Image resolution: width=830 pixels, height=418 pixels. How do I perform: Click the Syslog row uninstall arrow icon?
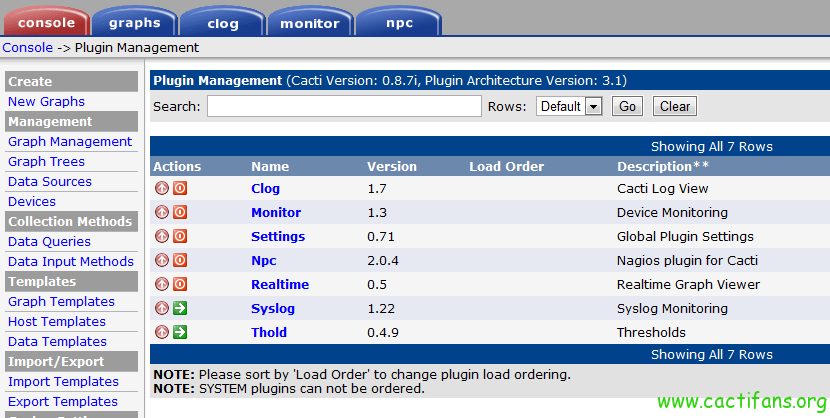162,308
